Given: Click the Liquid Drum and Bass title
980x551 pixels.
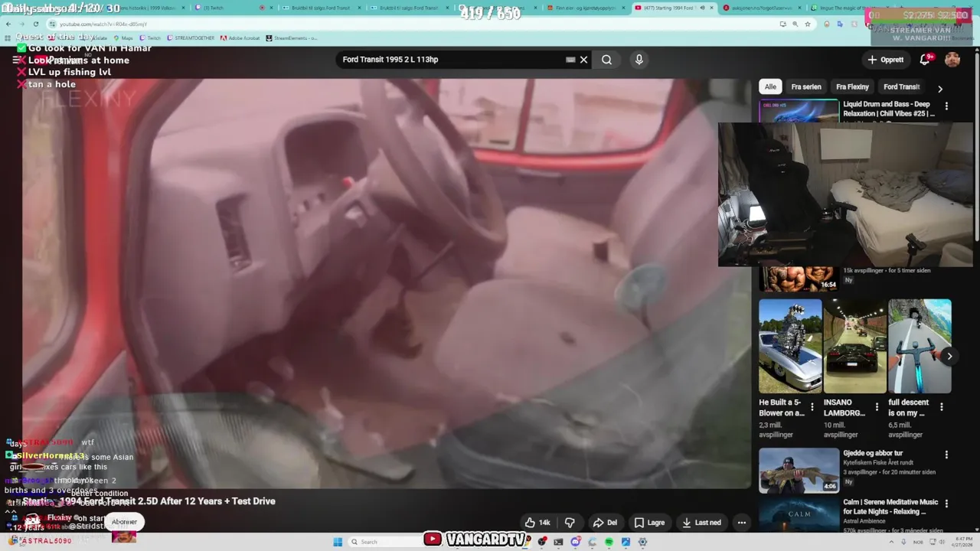Looking at the screenshot, I should (x=889, y=109).
